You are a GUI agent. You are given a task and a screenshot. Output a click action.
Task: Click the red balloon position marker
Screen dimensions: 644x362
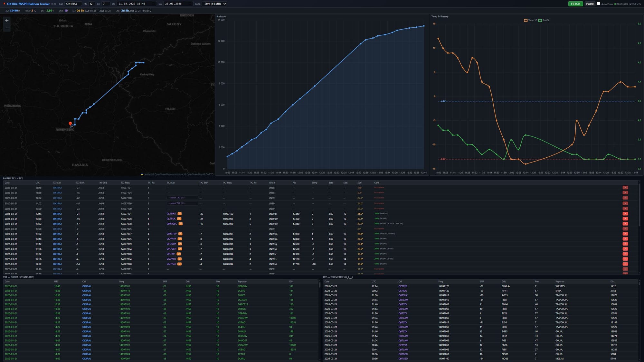click(70, 124)
